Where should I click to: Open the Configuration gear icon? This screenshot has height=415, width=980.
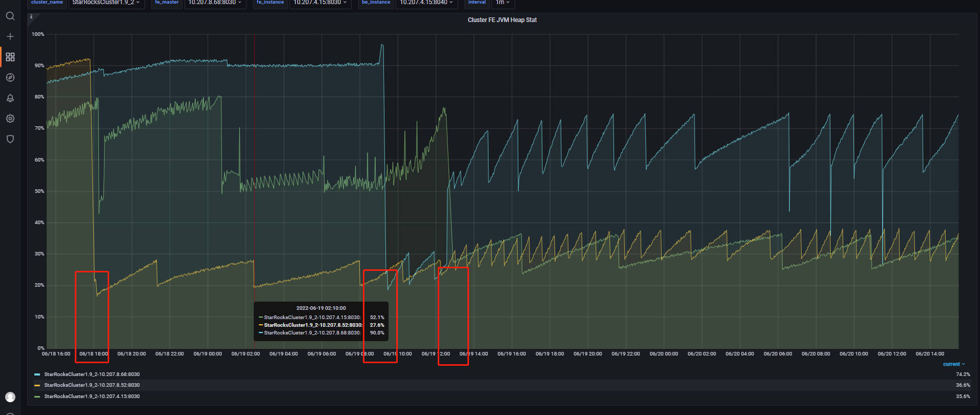pos(10,118)
